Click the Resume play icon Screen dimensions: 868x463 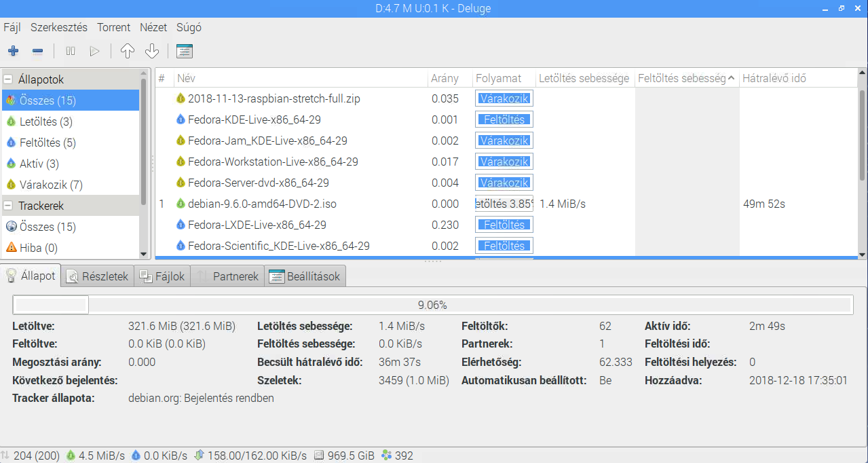pos(95,51)
